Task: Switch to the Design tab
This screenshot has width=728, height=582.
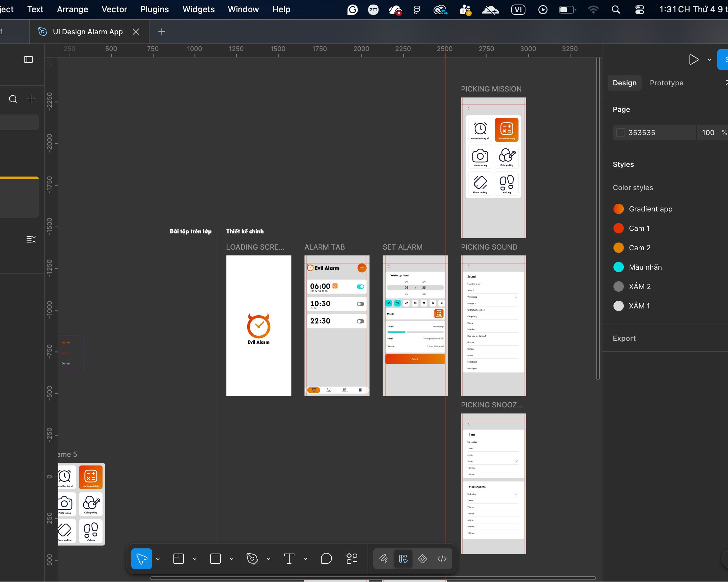Action: pyautogui.click(x=624, y=83)
